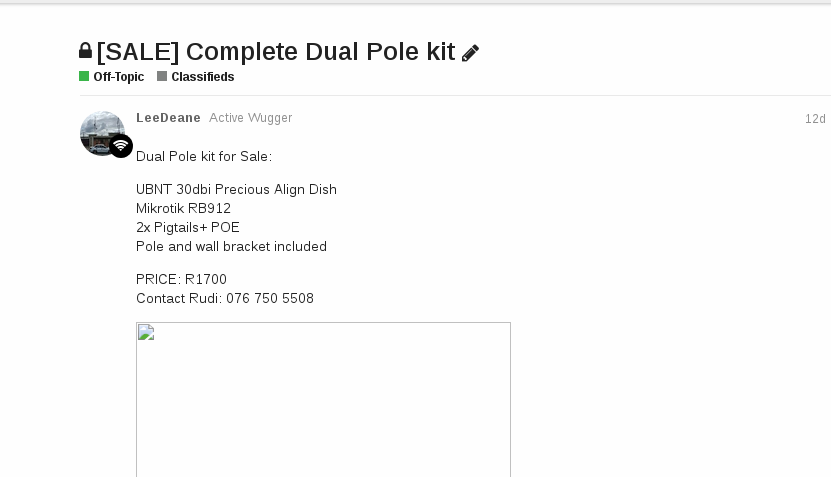Go to the Classifieds category
The width and height of the screenshot is (831, 477).
tap(202, 77)
